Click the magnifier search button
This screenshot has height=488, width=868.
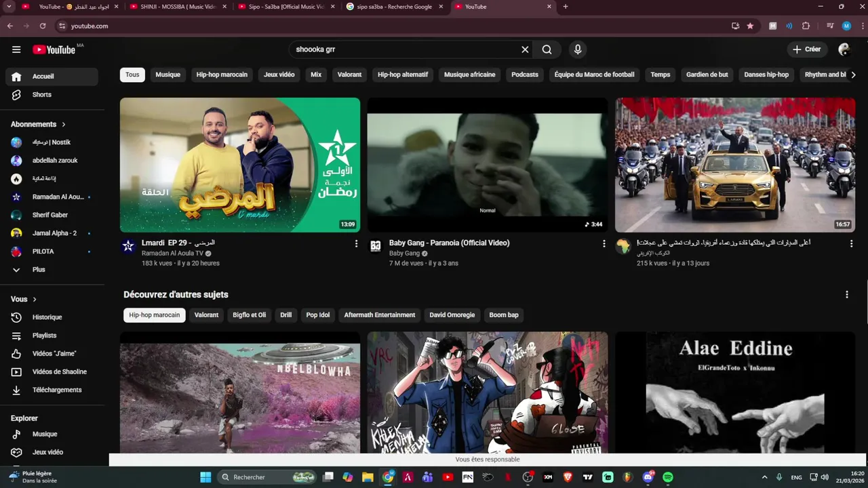547,49
